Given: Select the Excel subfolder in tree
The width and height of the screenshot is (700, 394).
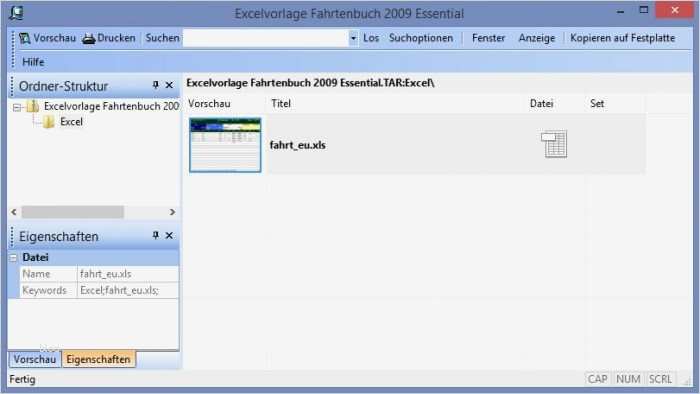Looking at the screenshot, I should (71, 122).
